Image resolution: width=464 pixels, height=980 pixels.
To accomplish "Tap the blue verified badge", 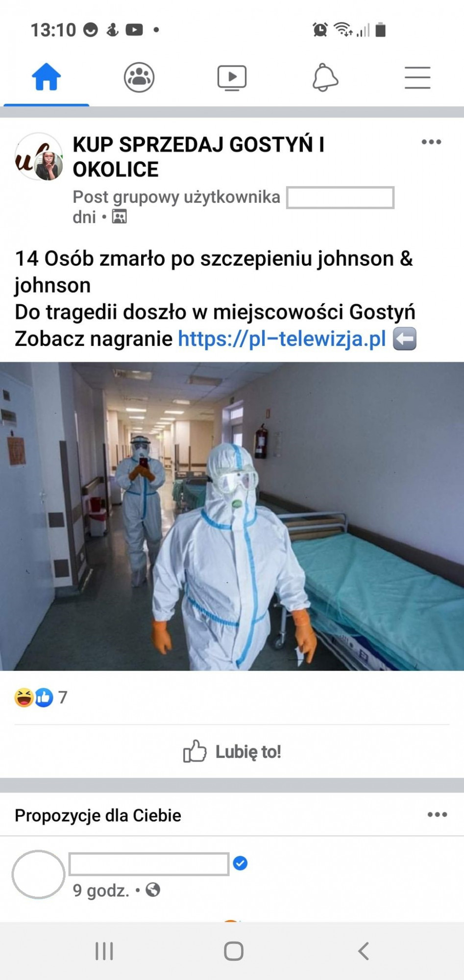I will [240, 863].
